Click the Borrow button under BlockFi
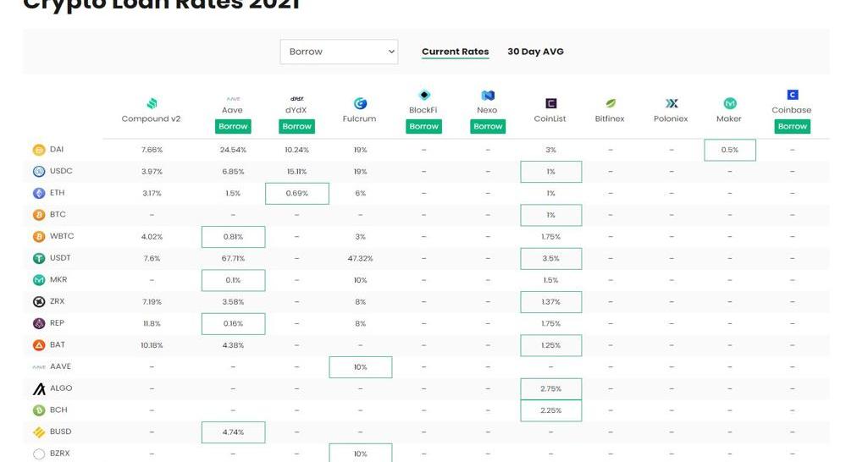 [x=424, y=126]
